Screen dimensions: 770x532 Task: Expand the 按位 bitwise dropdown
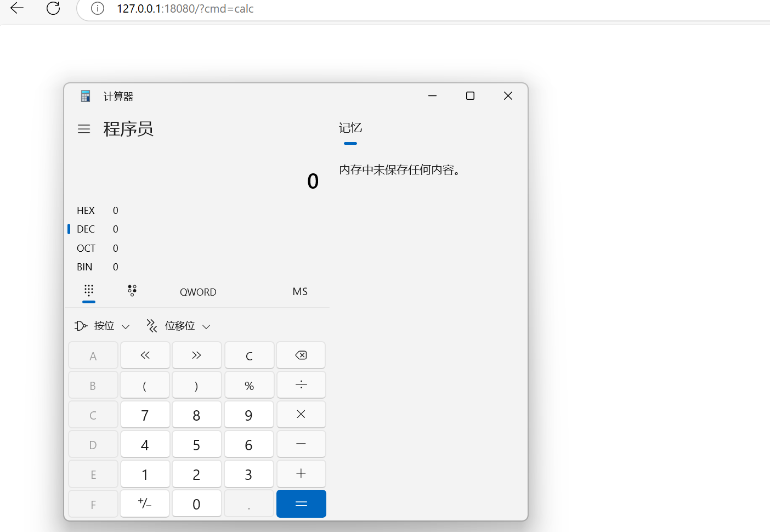(103, 326)
